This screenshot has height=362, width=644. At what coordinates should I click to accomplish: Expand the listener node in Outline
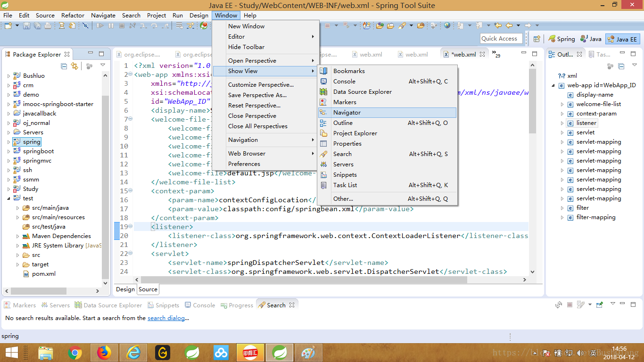tap(562, 123)
